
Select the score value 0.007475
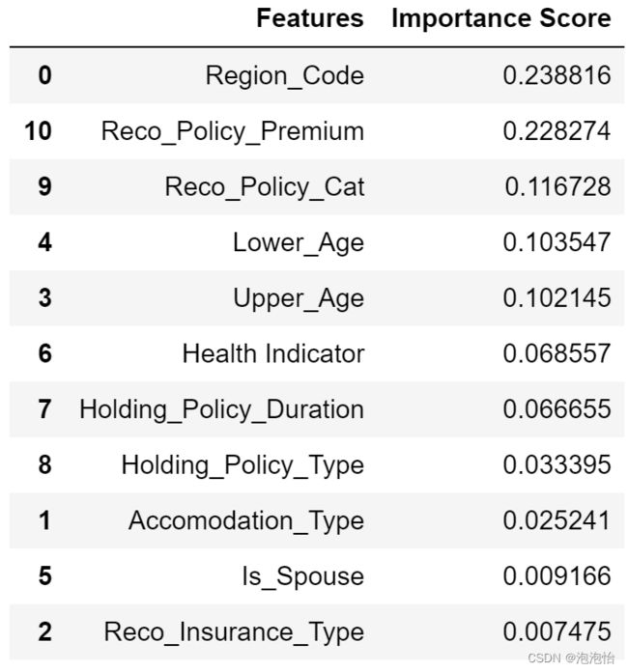point(557,631)
